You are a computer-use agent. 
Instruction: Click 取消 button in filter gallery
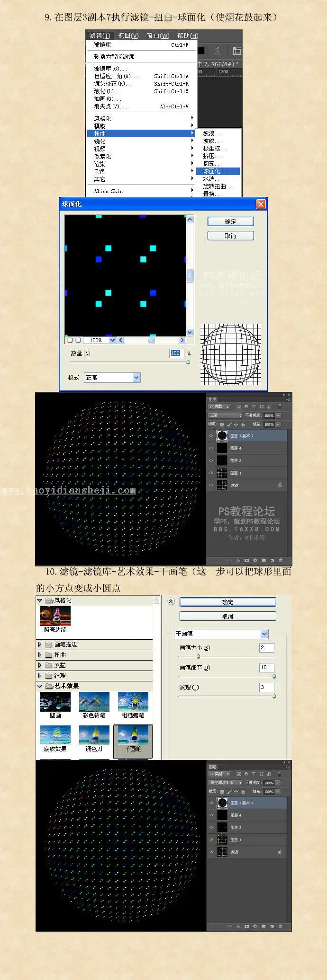227,616
